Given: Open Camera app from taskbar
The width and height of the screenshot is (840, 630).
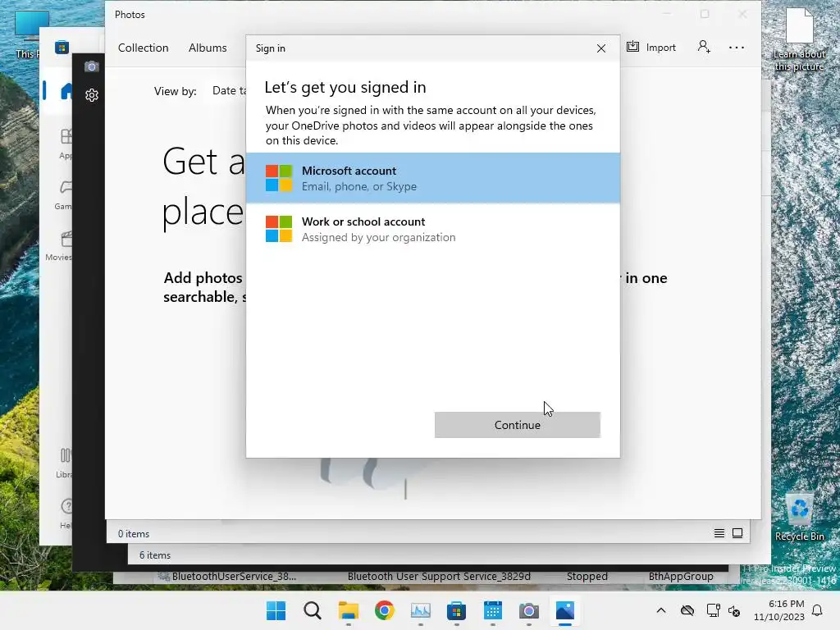Looking at the screenshot, I should click(529, 610).
